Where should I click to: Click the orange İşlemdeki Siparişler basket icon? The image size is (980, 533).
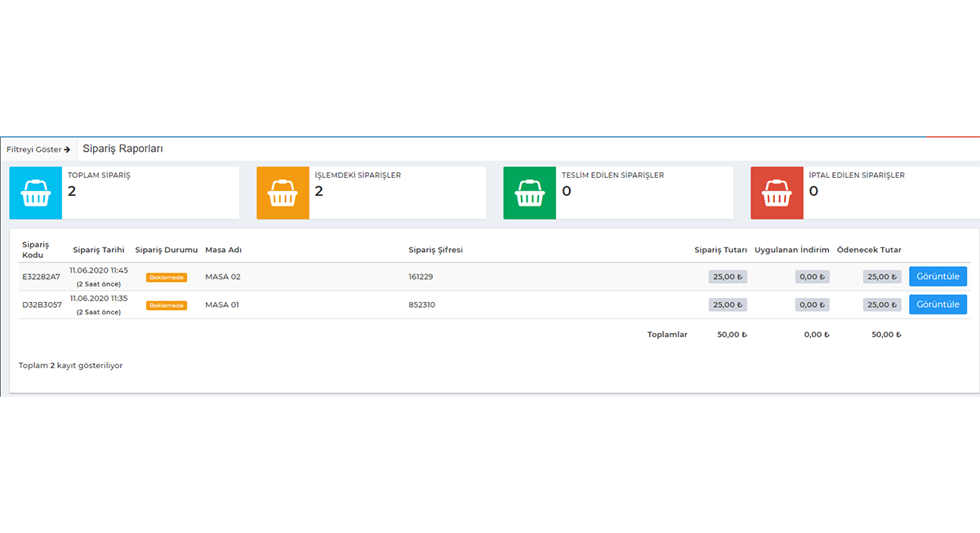tap(283, 193)
